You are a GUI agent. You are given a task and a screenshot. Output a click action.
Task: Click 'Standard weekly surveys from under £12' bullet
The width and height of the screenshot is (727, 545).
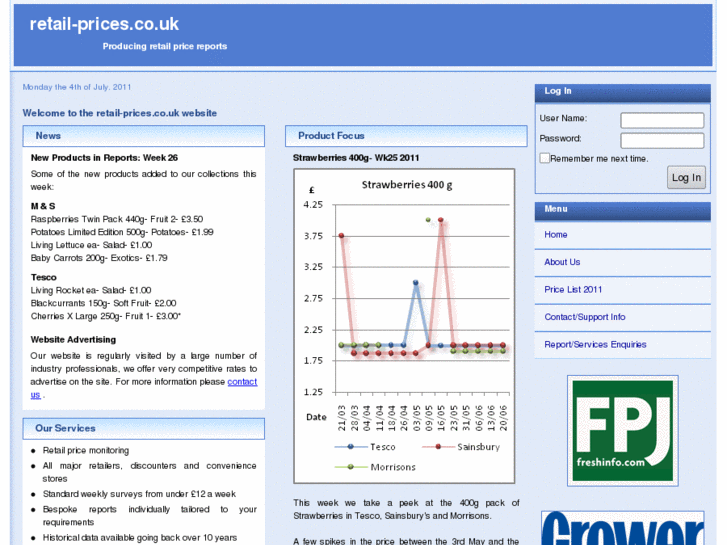click(x=139, y=494)
